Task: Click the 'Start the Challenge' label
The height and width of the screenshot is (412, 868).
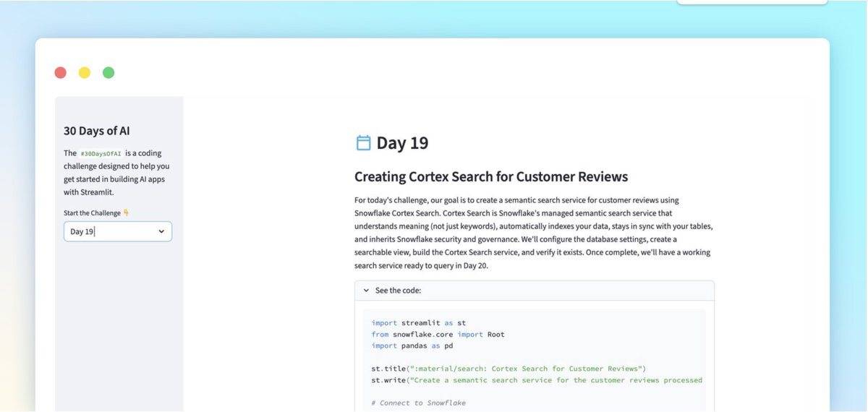Action: click(96, 213)
